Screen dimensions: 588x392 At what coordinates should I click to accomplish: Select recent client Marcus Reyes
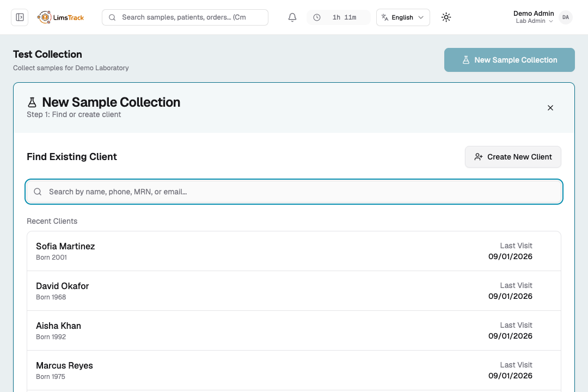point(294,370)
